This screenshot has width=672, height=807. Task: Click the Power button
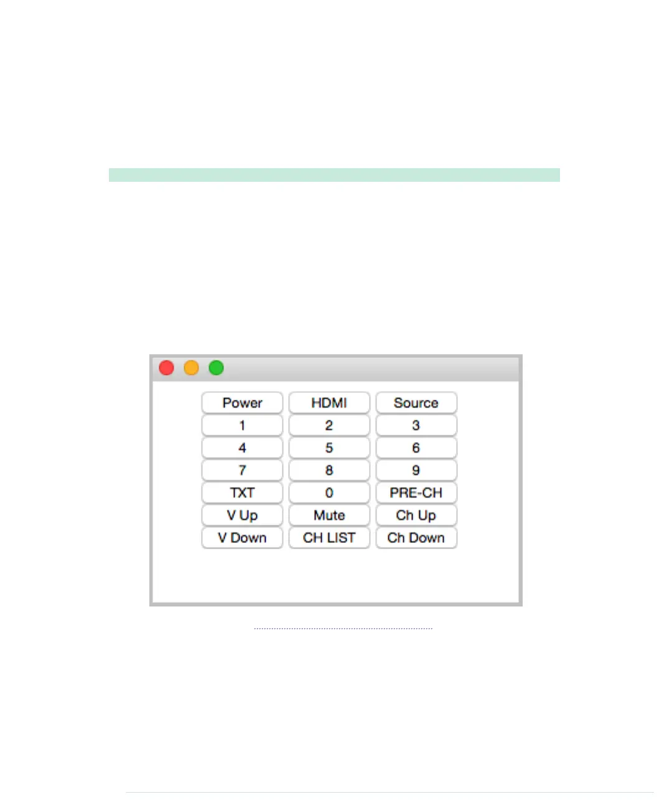(242, 403)
